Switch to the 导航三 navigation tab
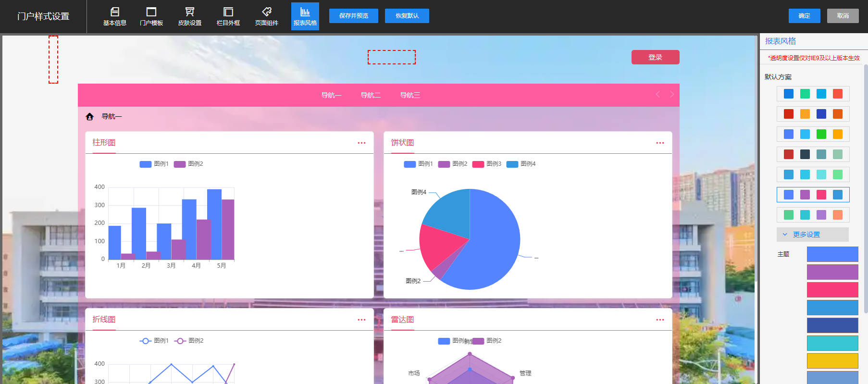Screen dimensions: 868x384 [410, 95]
